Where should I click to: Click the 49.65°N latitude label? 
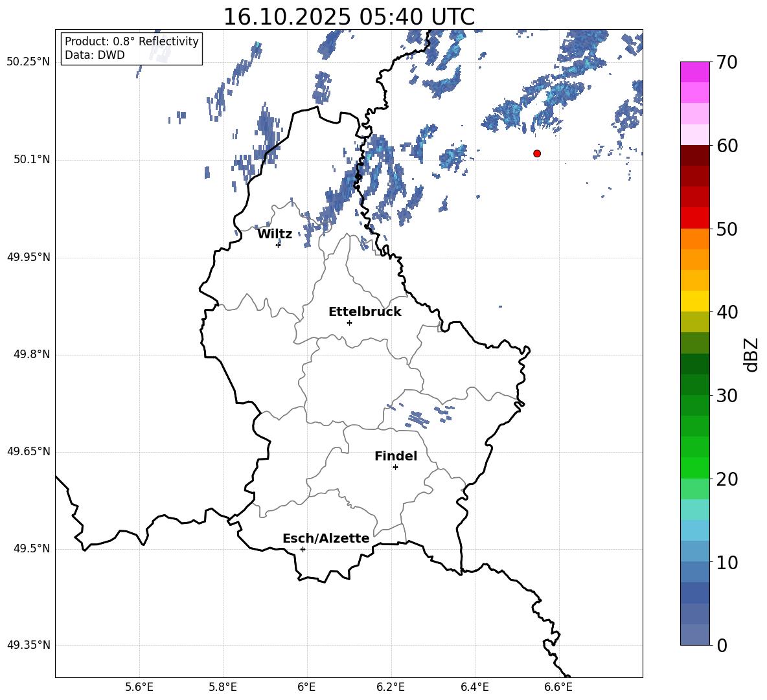[x=29, y=451]
